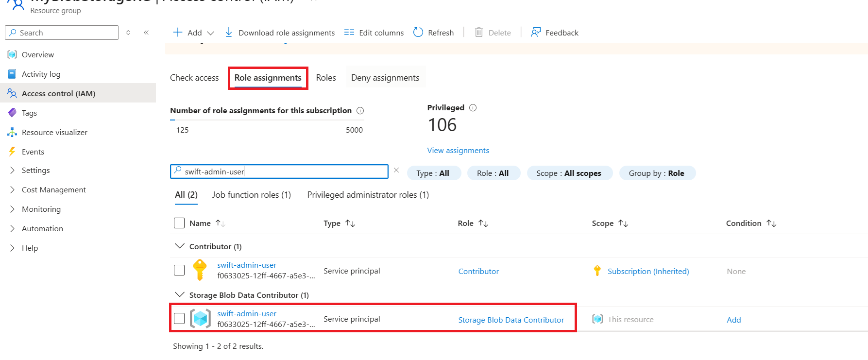Click the Feedback person icon
This screenshot has height=360, width=868.
(536, 33)
